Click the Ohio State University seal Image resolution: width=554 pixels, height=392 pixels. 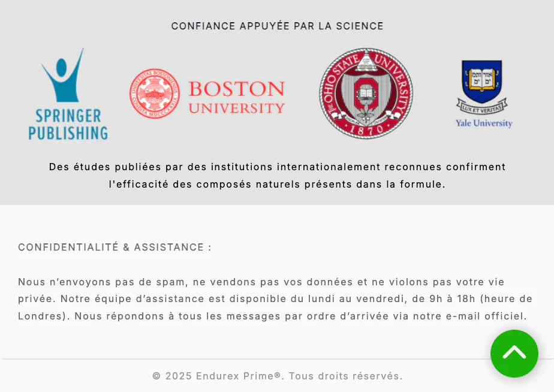(x=366, y=94)
